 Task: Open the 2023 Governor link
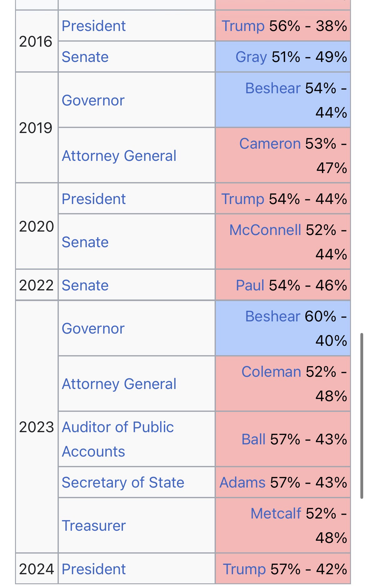click(93, 329)
